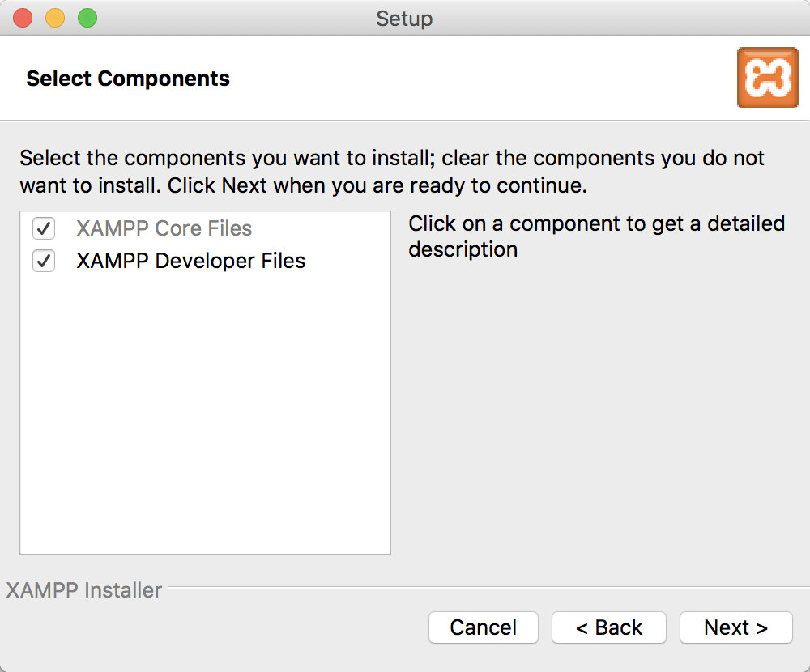Minimize the Setup window with yellow button
Screen dimensions: 810x672
pyautogui.click(x=55, y=18)
